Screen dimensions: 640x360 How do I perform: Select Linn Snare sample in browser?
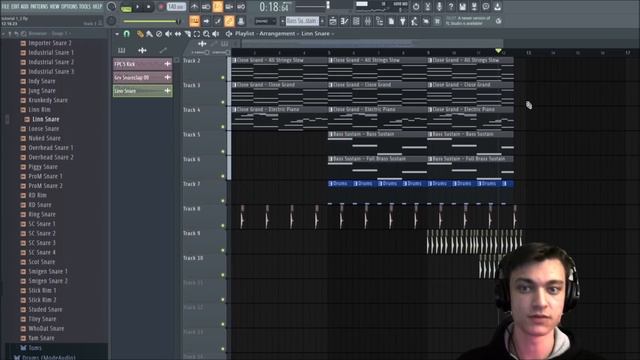tap(46, 119)
